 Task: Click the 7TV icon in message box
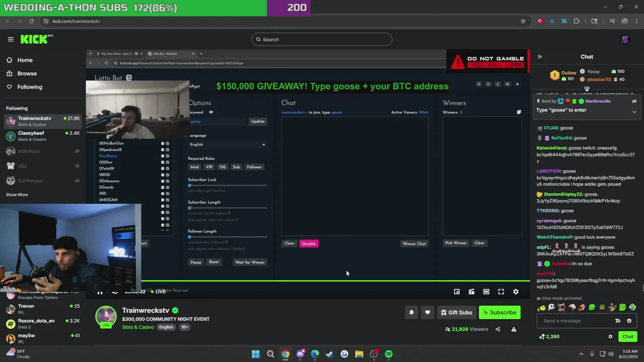[618, 321]
